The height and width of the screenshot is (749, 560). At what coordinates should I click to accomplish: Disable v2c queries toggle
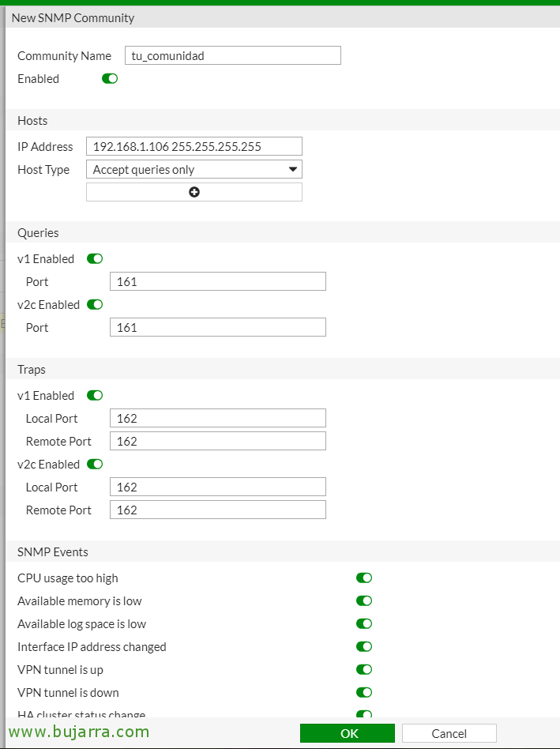coord(95,304)
